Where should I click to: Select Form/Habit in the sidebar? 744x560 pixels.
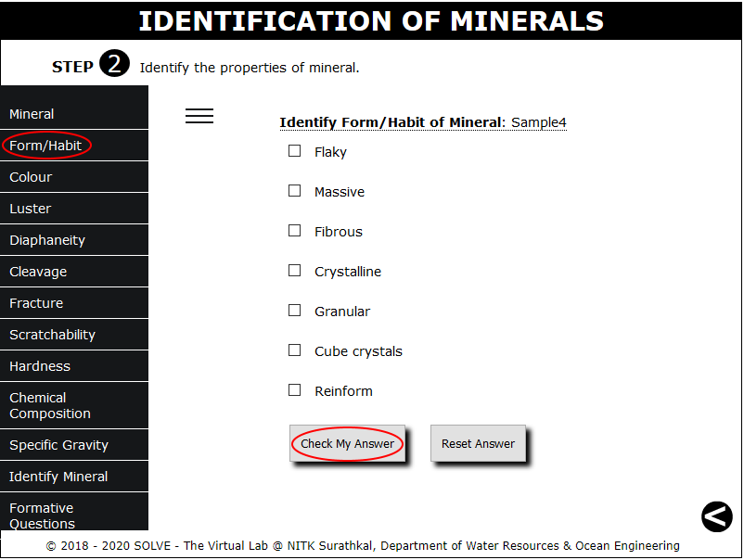pos(74,146)
